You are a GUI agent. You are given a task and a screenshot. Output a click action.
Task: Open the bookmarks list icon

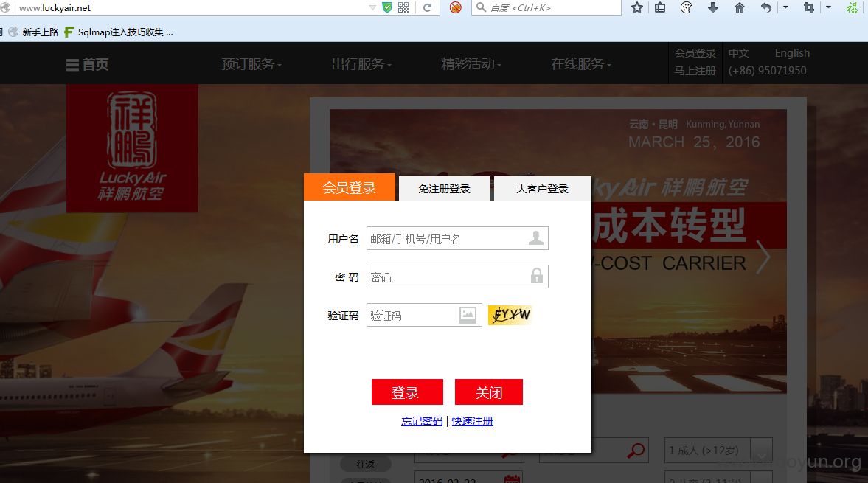click(660, 8)
